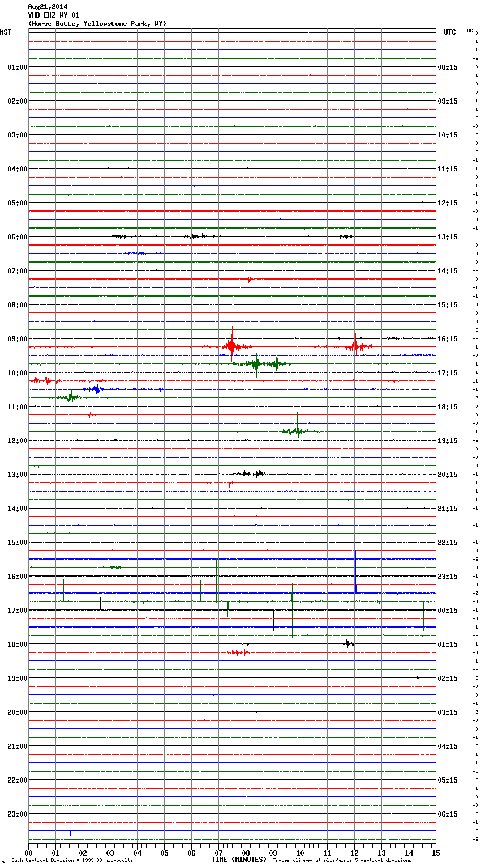Select the 10:00 MST time label
The image size is (481, 868).
18,373
